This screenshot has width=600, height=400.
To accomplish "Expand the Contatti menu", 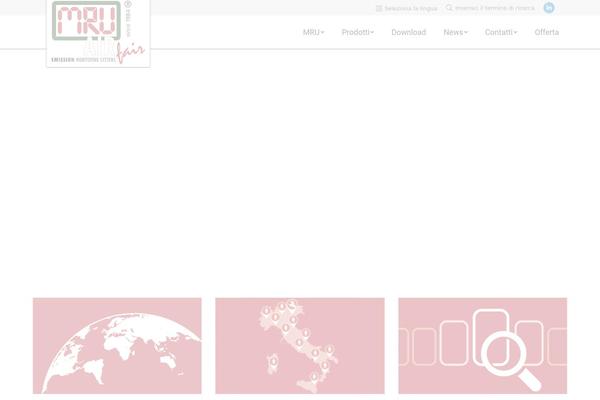I will click(x=501, y=32).
